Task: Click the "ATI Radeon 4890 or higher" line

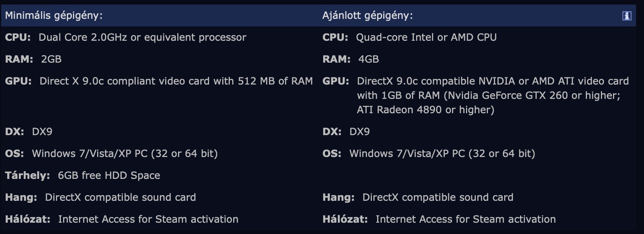Action: click(426, 110)
